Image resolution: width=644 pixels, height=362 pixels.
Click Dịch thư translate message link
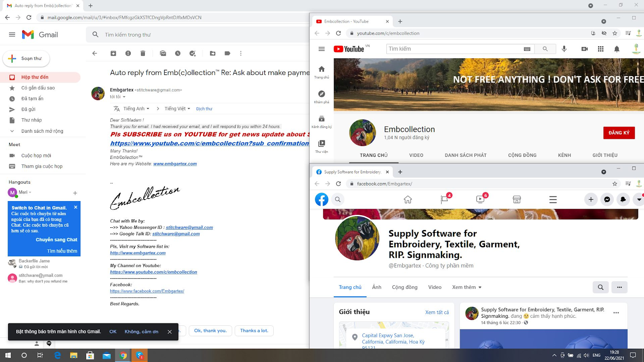tap(204, 109)
